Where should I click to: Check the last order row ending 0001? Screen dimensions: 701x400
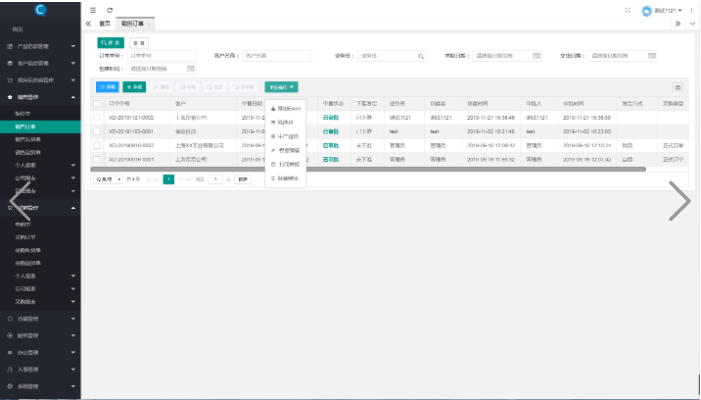[x=97, y=159]
